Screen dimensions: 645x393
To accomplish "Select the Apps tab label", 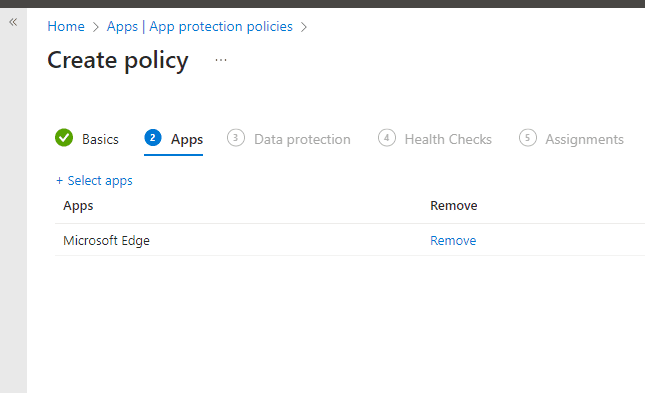I will click(x=187, y=139).
